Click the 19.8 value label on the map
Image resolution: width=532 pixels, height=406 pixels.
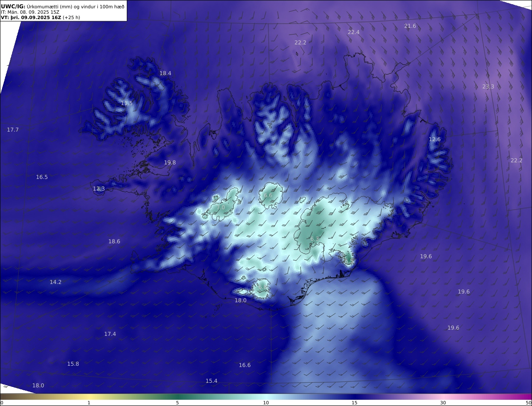[x=170, y=162]
